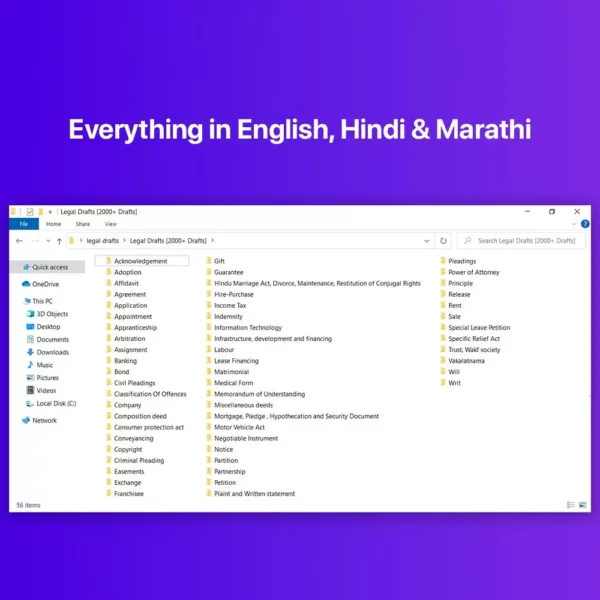The image size is (600, 600).
Task: Select Quick access in the sidebar
Action: [50, 267]
